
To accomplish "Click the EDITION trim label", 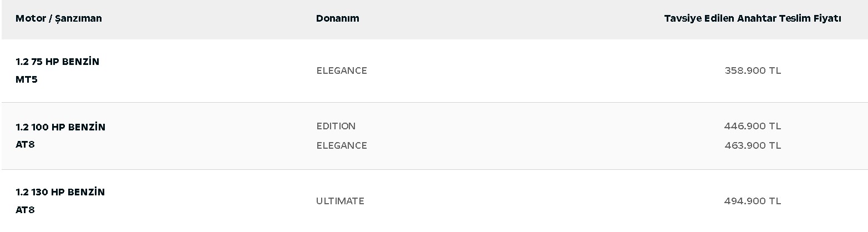I will point(336,126).
